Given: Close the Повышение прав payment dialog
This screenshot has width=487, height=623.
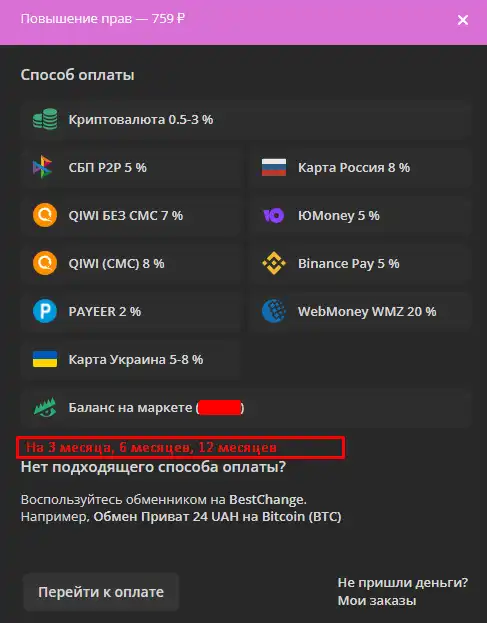Looking at the screenshot, I should pyautogui.click(x=463, y=20).
